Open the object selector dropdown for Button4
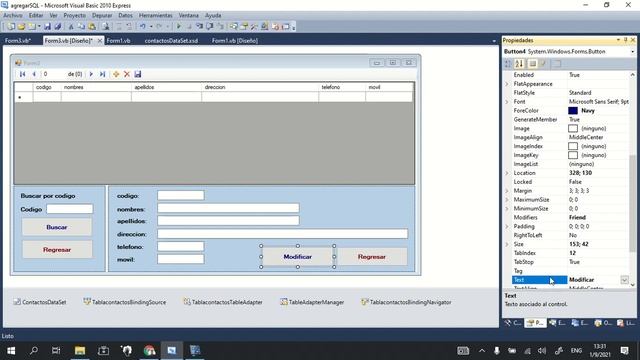The height and width of the screenshot is (360, 640). [633, 52]
